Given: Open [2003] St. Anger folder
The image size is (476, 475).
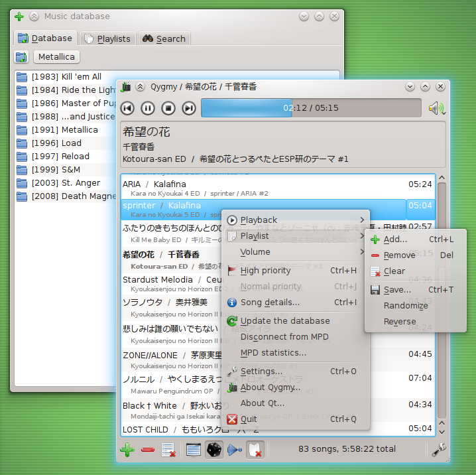Looking at the screenshot, I should 66,183.
